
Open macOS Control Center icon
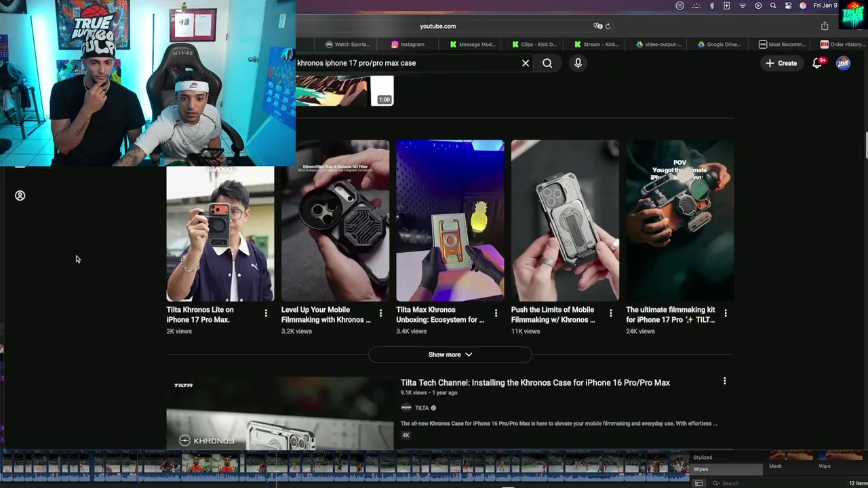(788, 5)
